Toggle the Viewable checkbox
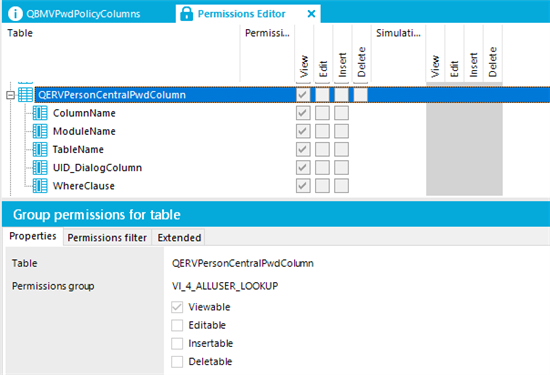This screenshot has width=550, height=375. 177,307
